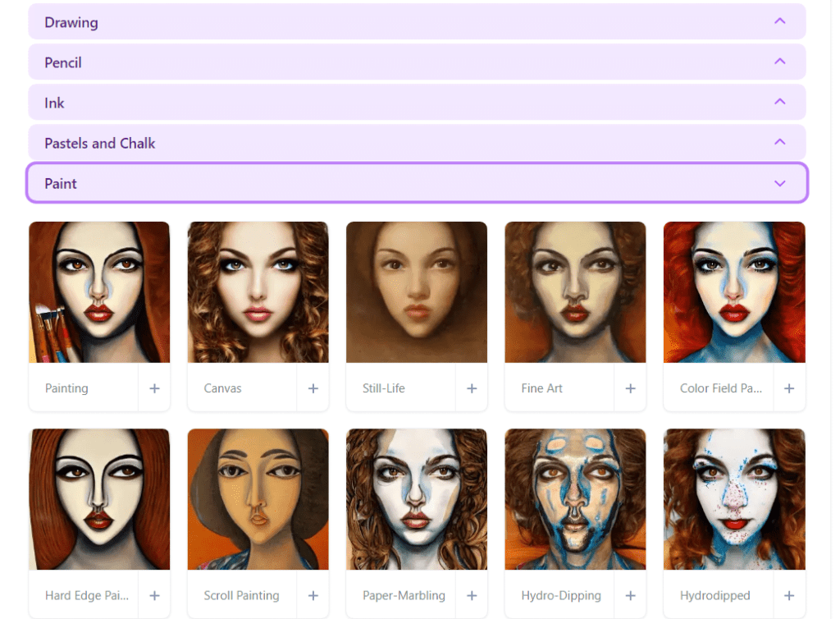Open the Ink category header
Image resolution: width=840 pixels, height=619 pixels.
point(417,103)
